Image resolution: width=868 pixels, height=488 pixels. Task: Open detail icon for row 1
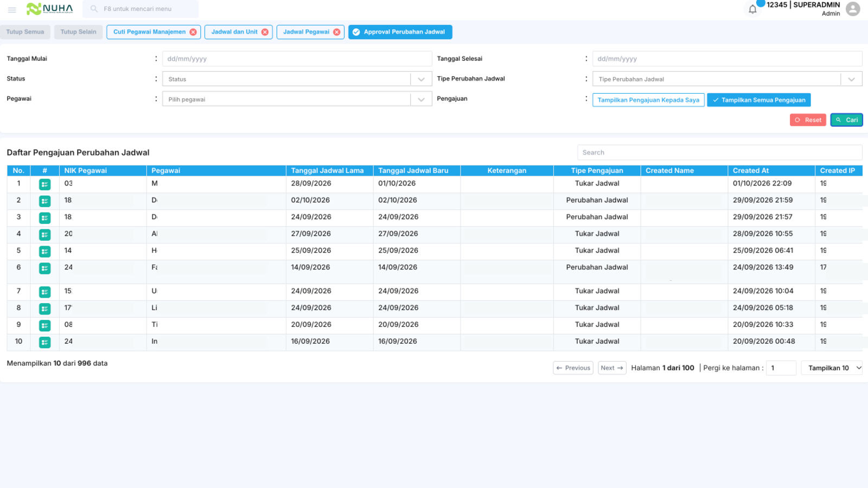pos(44,184)
